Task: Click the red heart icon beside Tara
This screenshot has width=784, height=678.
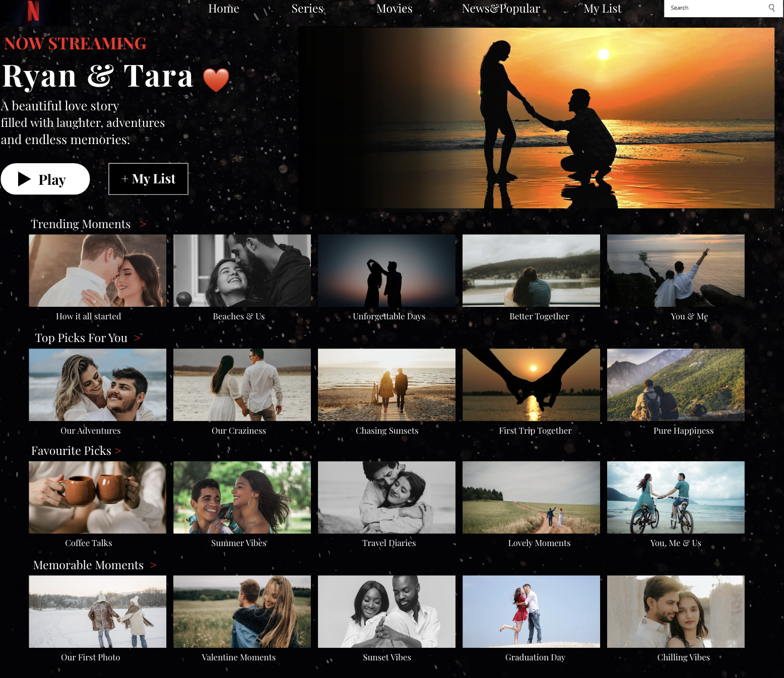Action: [216, 80]
